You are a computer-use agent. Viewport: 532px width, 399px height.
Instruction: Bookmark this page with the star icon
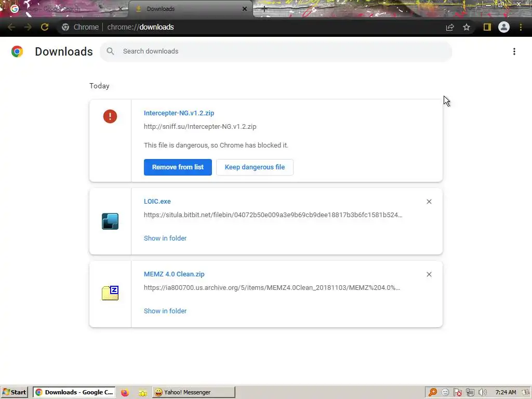coord(467,27)
